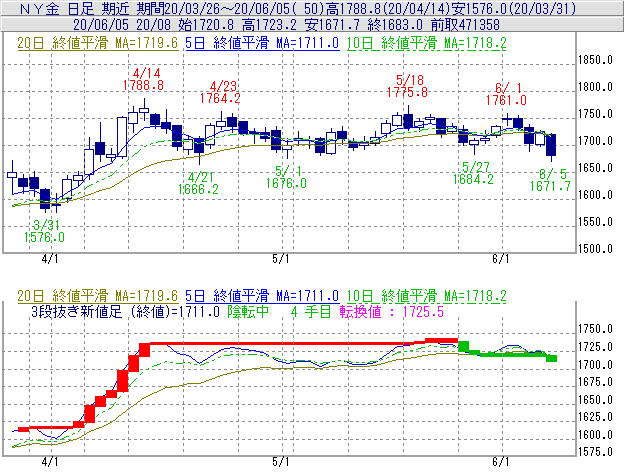Click the upper 5日 終値平滑 MA=1711.0 legend
624x474 pixels.
click(262, 43)
